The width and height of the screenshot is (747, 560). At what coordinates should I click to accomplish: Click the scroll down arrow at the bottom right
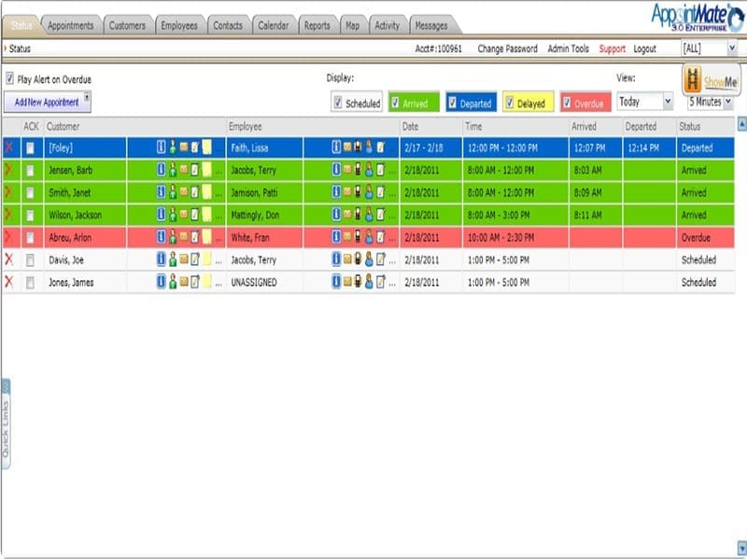(x=741, y=547)
